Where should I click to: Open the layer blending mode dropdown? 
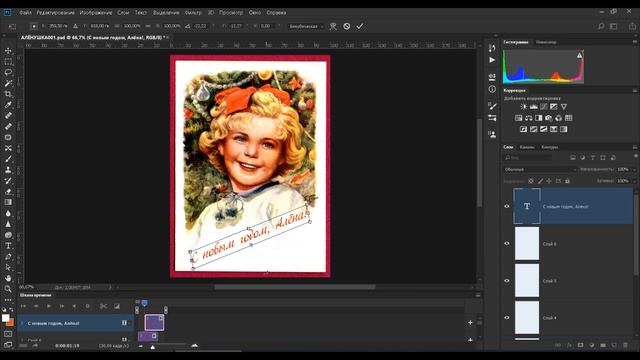[540, 169]
